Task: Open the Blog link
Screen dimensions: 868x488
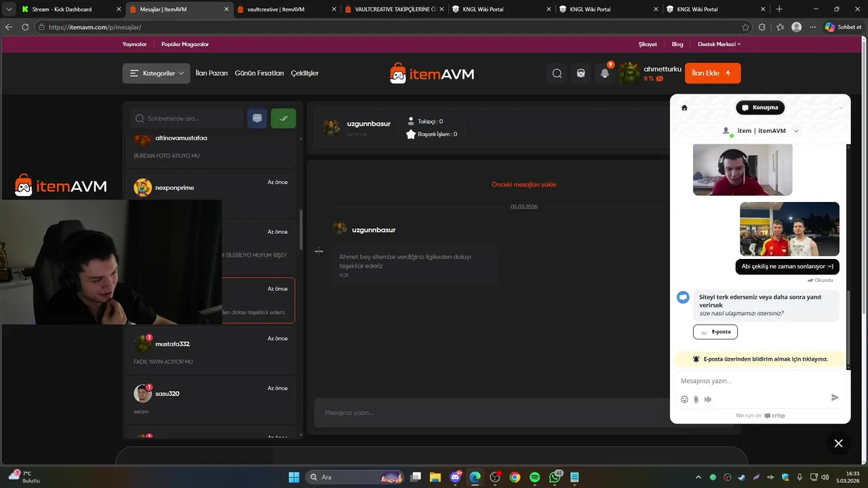Action: click(677, 44)
